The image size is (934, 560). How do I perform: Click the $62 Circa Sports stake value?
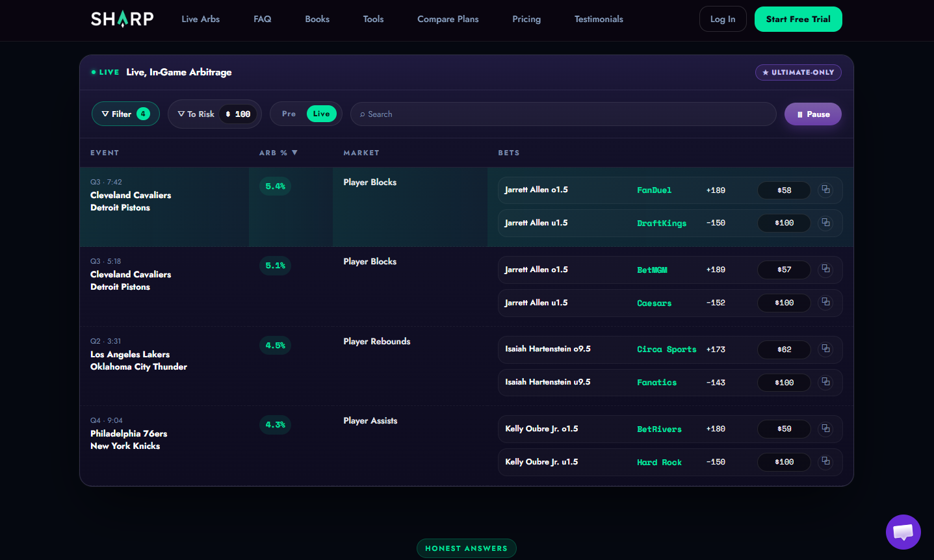click(784, 350)
